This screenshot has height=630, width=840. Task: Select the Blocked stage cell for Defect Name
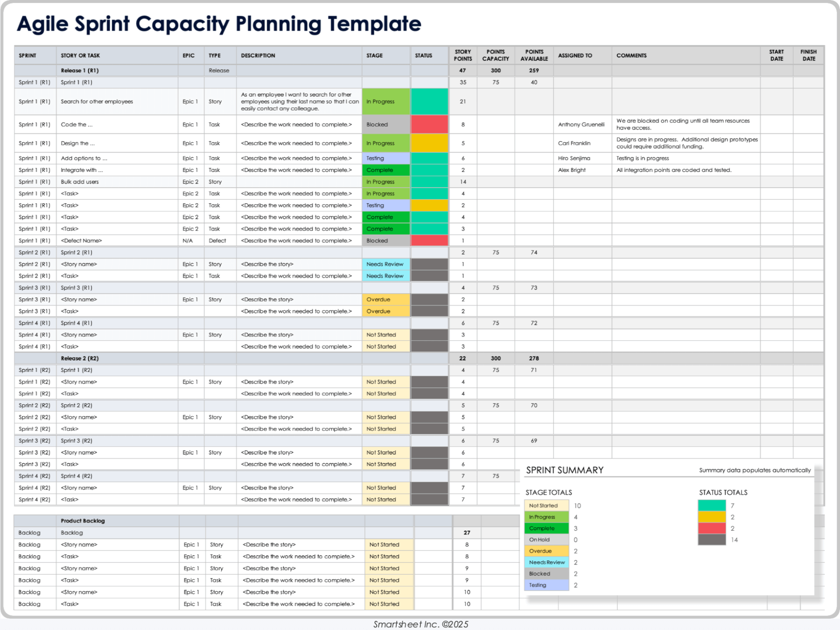click(x=385, y=241)
